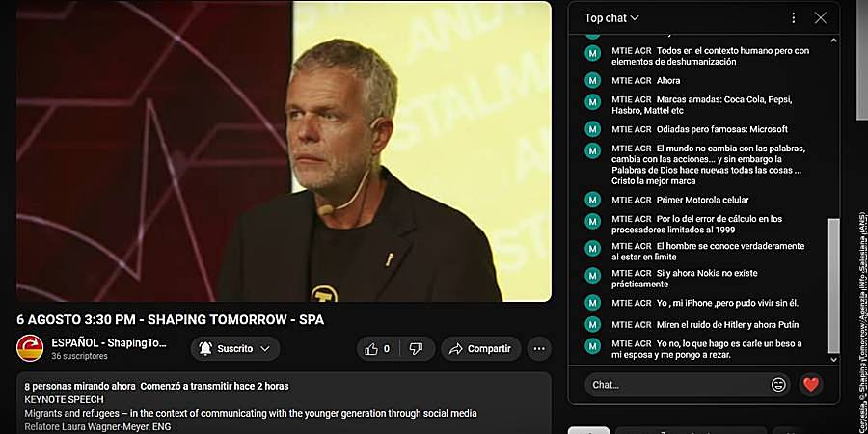Send a heart reaction in chat
The width and height of the screenshot is (868, 434).
click(x=811, y=384)
